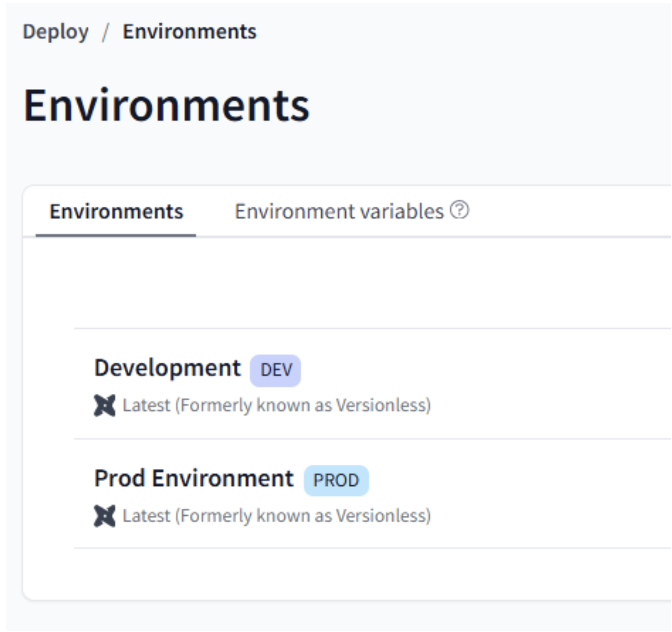
Task: Click the Environments breadcrumb item
Action: click(189, 32)
